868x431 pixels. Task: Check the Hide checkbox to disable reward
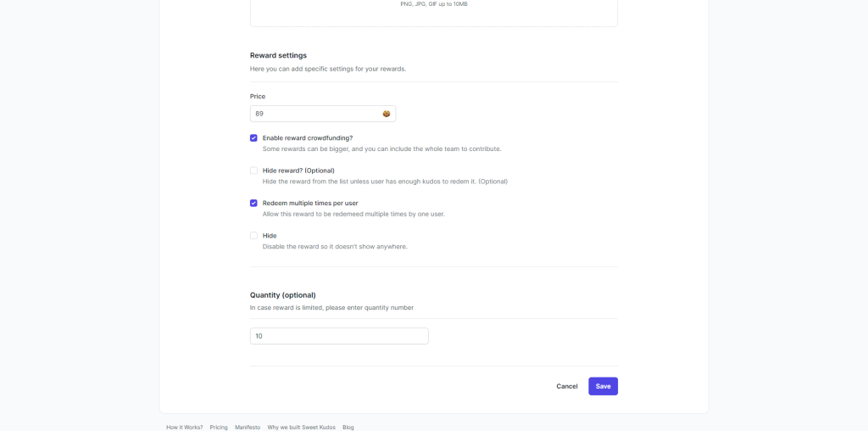pyautogui.click(x=253, y=236)
